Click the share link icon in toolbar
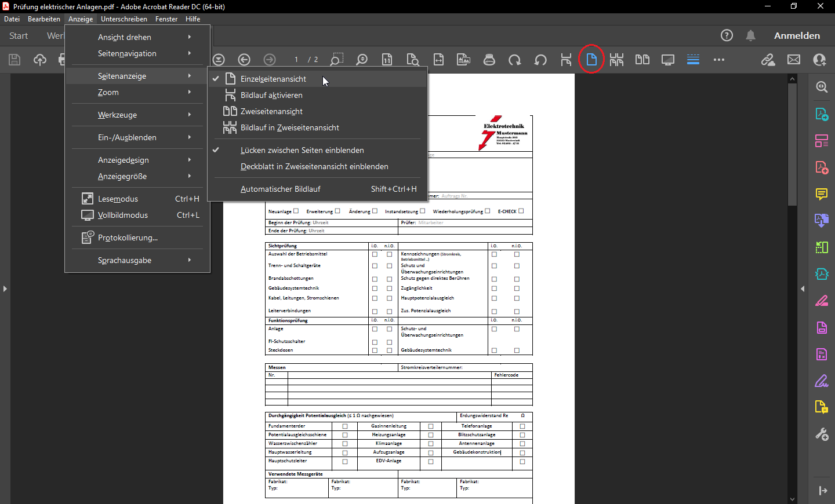835x504 pixels. (768, 60)
